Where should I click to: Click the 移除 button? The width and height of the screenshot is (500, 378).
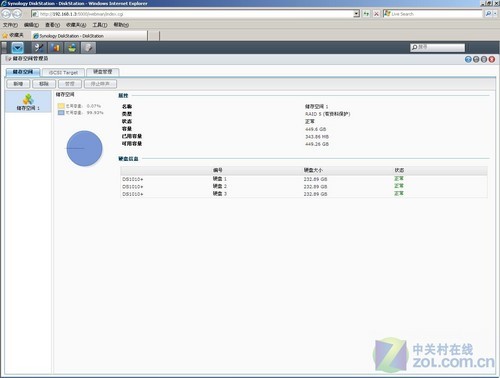pyautogui.click(x=44, y=84)
